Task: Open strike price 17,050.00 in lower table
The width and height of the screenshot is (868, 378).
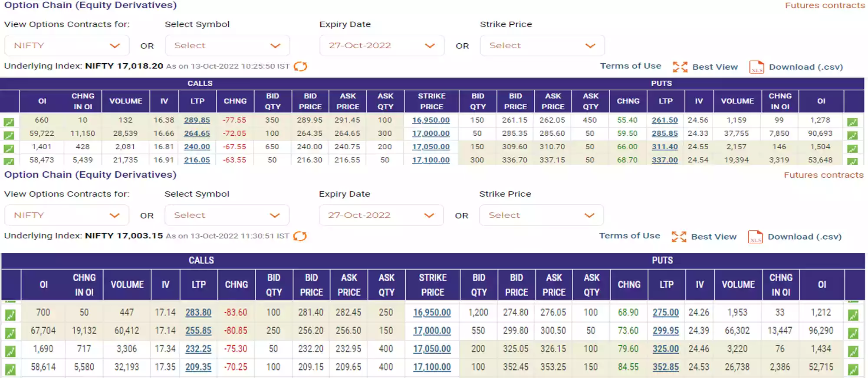Action: point(432,349)
